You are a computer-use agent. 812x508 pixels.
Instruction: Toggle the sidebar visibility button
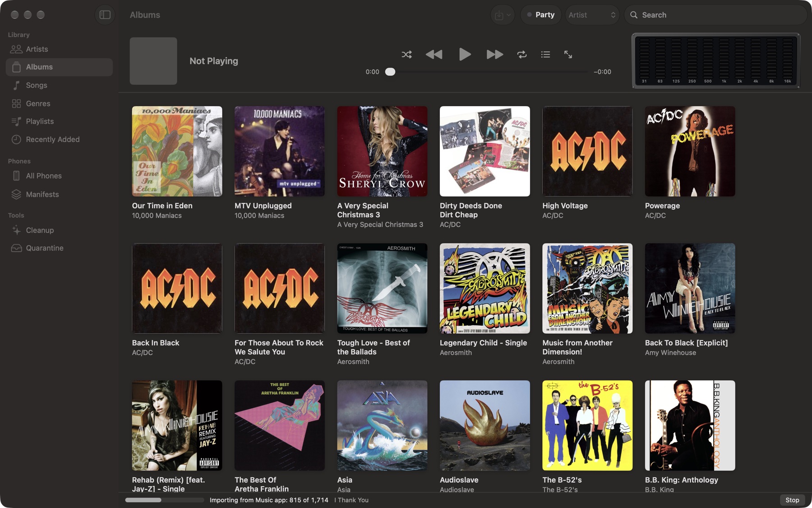pyautogui.click(x=105, y=15)
